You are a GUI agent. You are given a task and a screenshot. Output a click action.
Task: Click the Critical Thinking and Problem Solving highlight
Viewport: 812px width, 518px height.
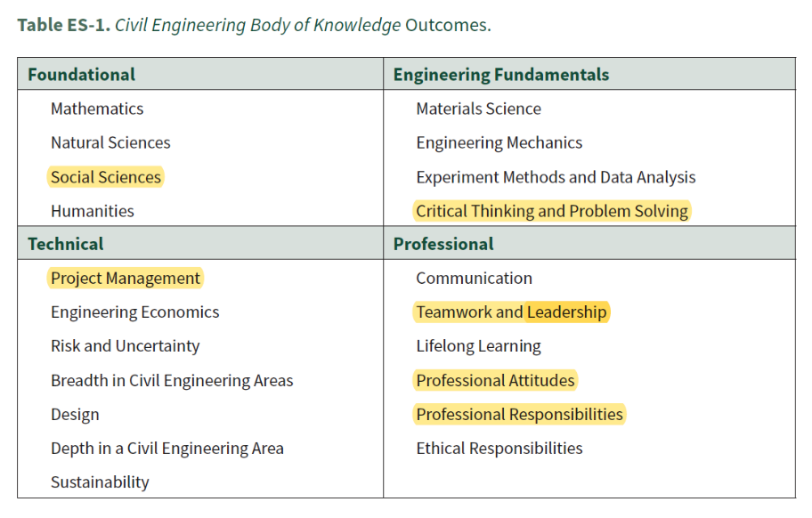pyautogui.click(x=552, y=211)
